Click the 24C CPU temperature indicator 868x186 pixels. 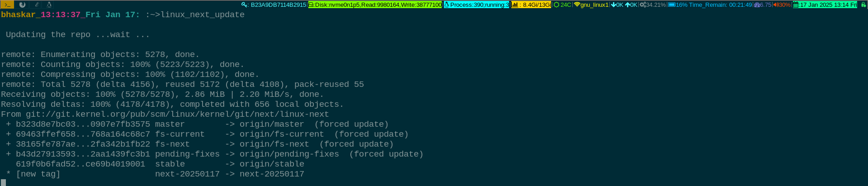pyautogui.click(x=562, y=5)
